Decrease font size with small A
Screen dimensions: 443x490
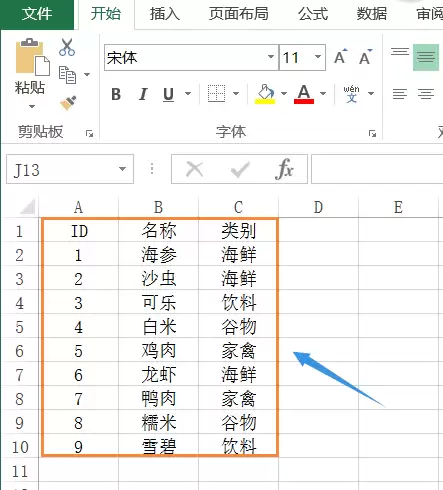365,57
